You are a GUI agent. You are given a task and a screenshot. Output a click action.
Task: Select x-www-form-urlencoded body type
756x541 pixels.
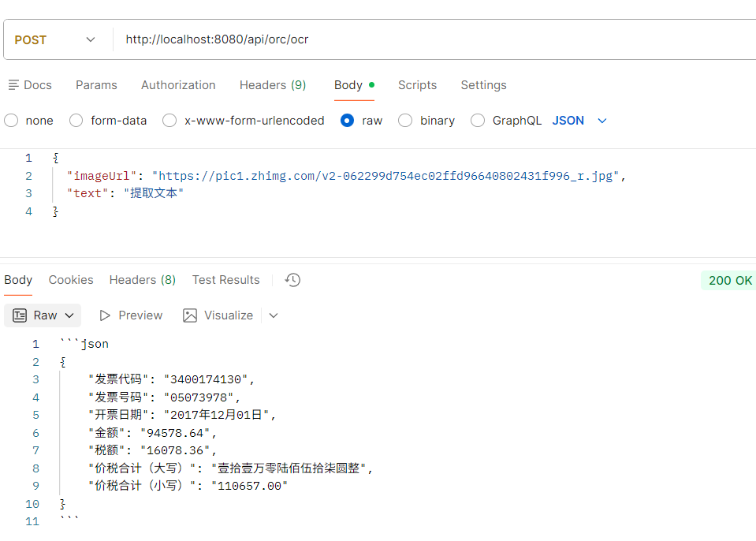click(169, 121)
